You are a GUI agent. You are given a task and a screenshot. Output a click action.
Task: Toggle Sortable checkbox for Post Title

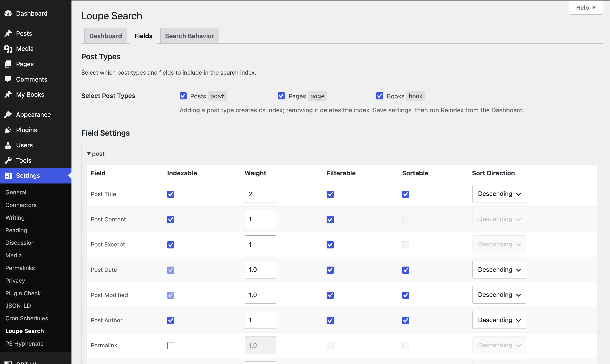pyautogui.click(x=406, y=194)
